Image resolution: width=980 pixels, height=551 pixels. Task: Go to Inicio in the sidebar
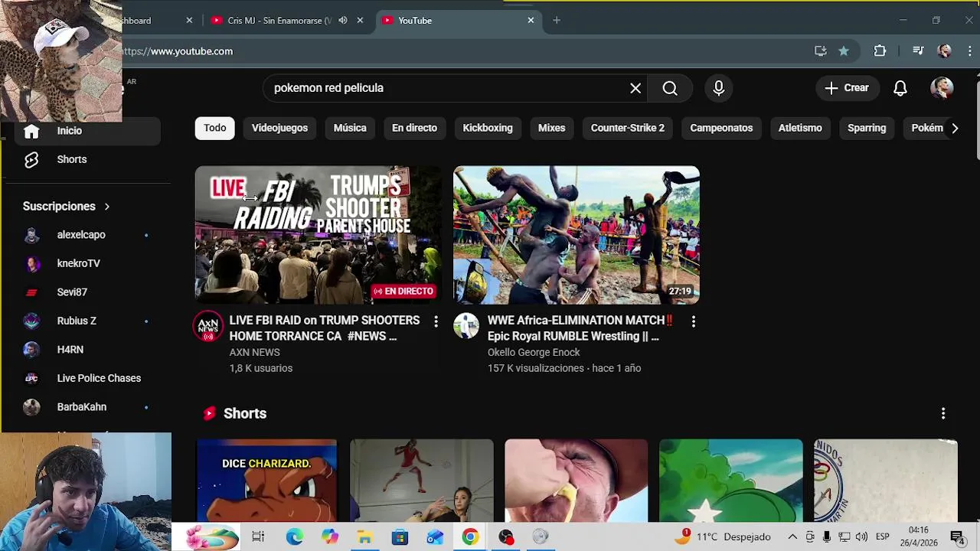coord(88,131)
